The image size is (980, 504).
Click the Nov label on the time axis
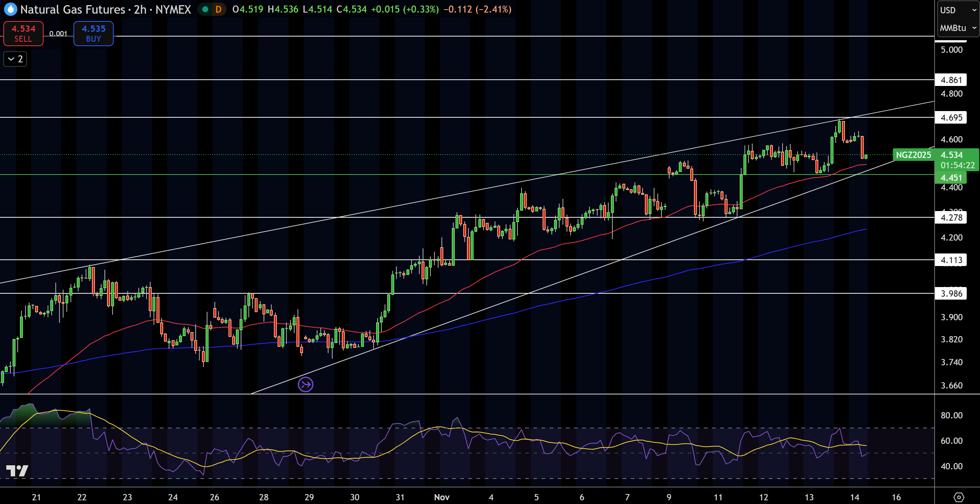click(443, 497)
